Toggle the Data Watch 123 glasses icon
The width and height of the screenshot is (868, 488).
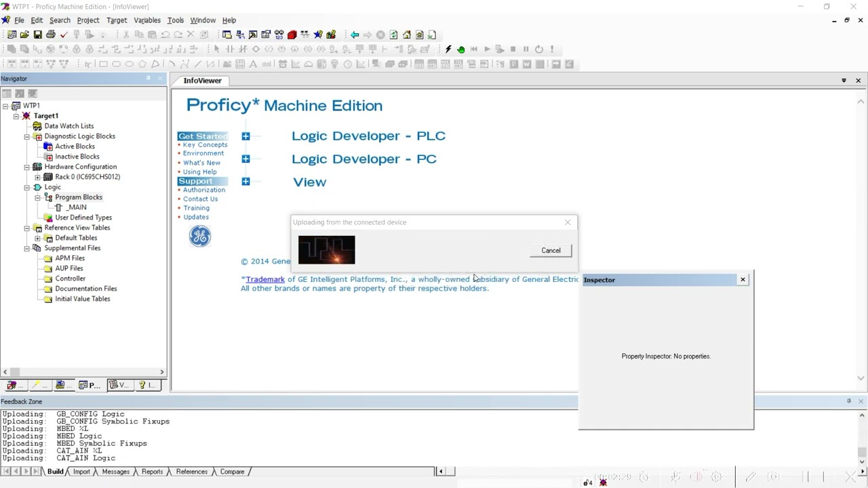coord(279,35)
